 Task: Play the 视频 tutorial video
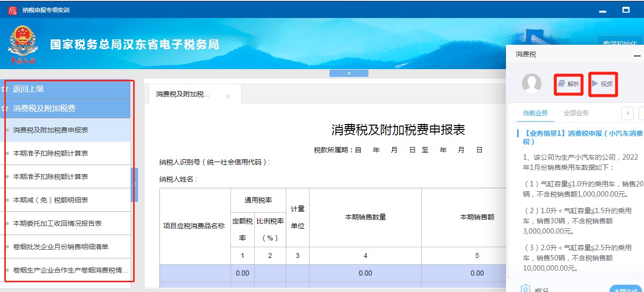[603, 84]
